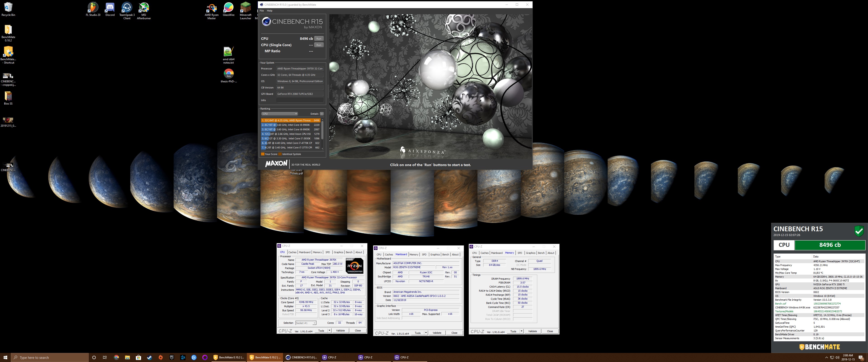Open Task View in the taskbar
868x362 pixels.
pyautogui.click(x=105, y=357)
